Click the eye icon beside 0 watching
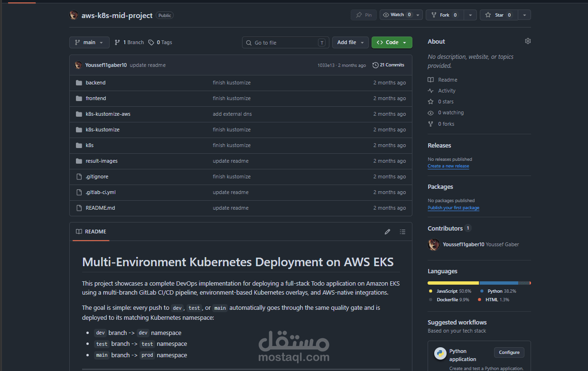 [430, 113]
